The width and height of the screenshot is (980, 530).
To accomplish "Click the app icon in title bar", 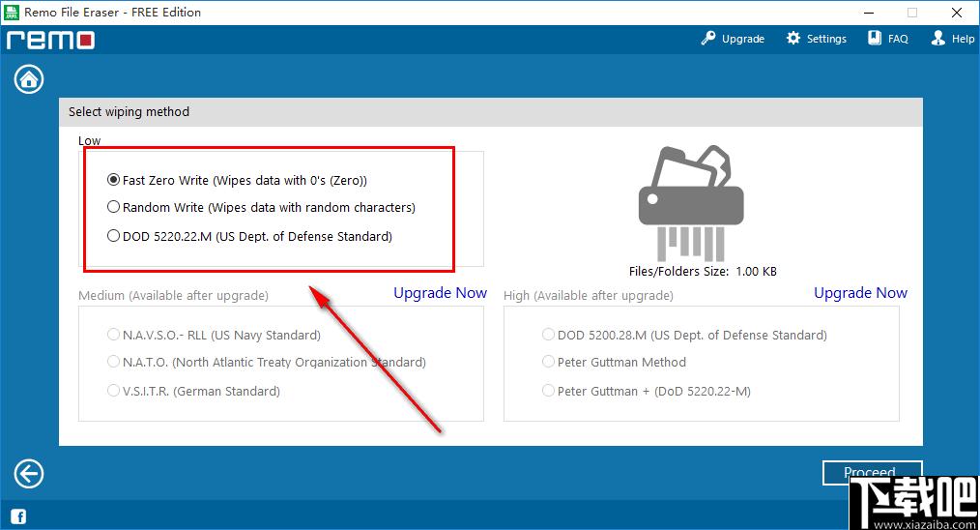I will (x=12, y=12).
